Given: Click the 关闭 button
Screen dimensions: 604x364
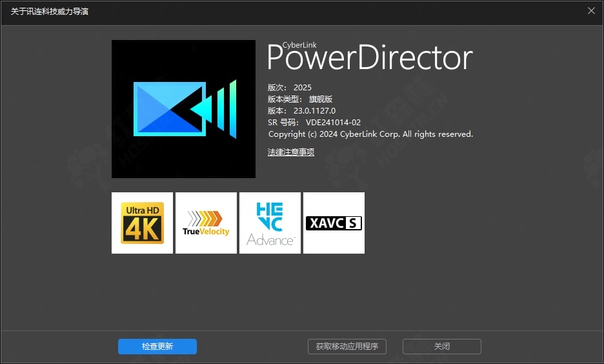Looking at the screenshot, I should click(x=442, y=347).
